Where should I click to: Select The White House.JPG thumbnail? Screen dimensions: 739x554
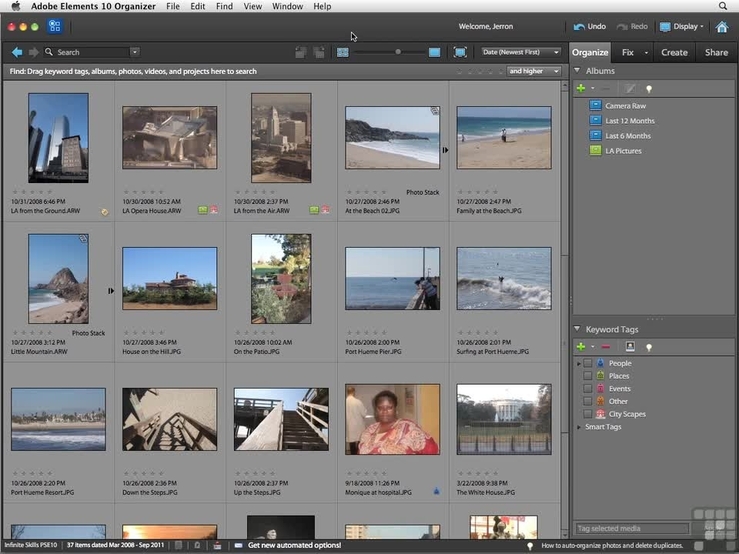pyautogui.click(x=504, y=419)
